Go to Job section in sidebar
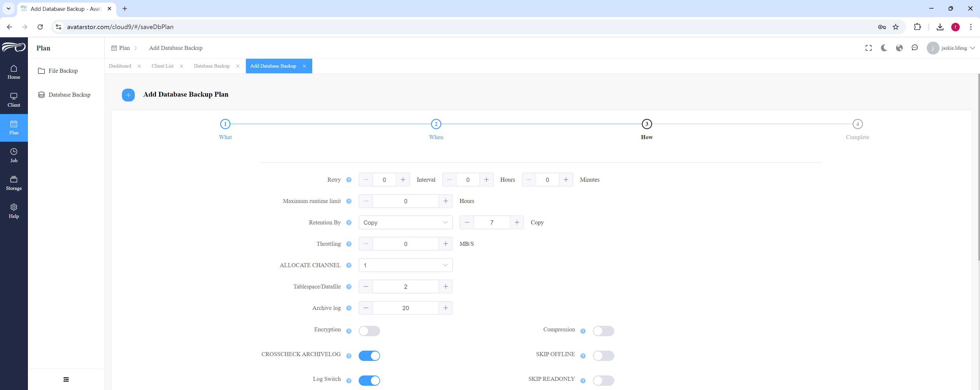Screen dimensions: 980x390 tap(14, 155)
